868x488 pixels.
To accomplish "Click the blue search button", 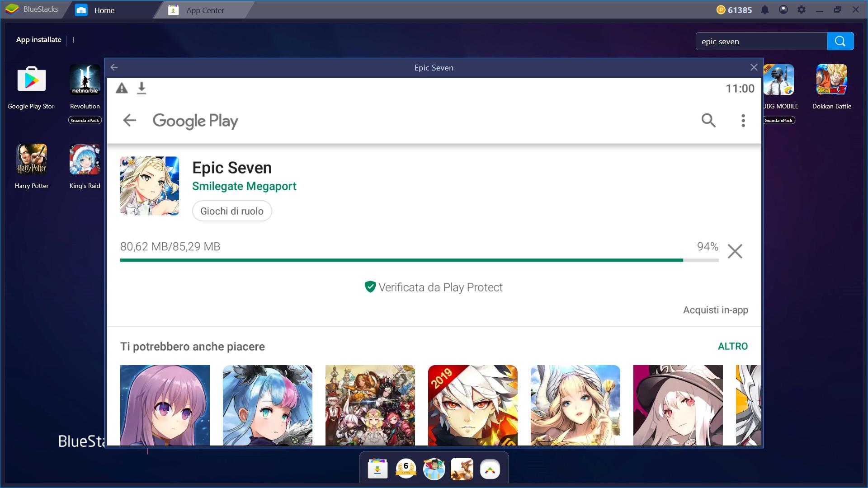I will [x=840, y=41].
